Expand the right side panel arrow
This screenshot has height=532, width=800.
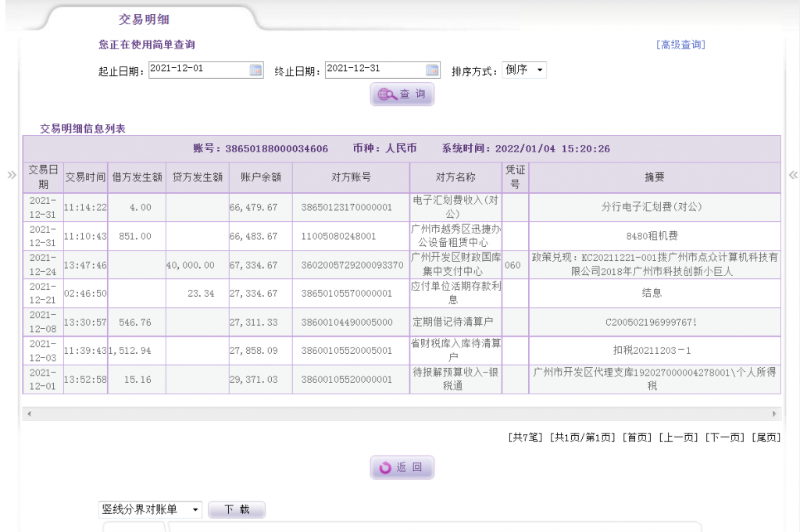tap(793, 174)
